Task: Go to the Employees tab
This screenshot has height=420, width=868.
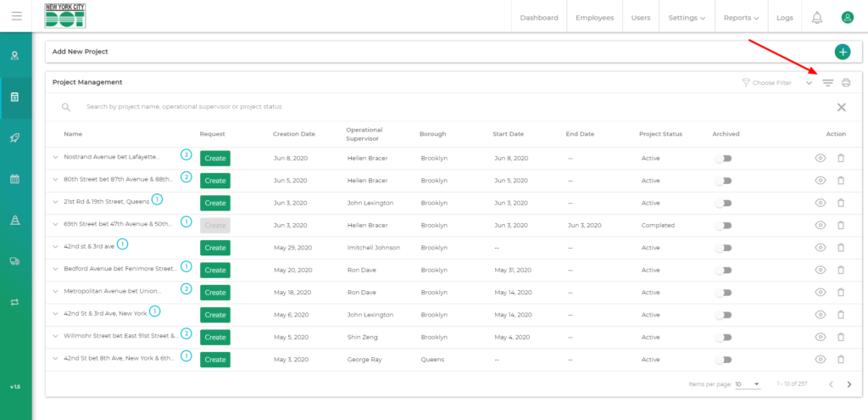Action: [594, 18]
